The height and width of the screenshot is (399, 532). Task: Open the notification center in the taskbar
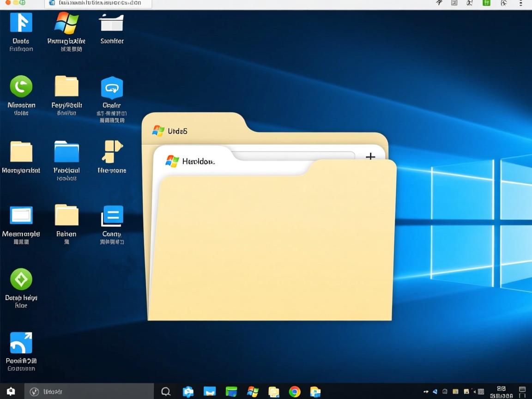[522, 392]
